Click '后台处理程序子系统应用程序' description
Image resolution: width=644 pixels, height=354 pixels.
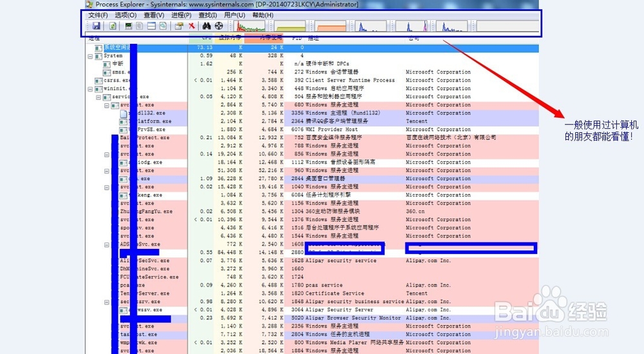point(342,228)
